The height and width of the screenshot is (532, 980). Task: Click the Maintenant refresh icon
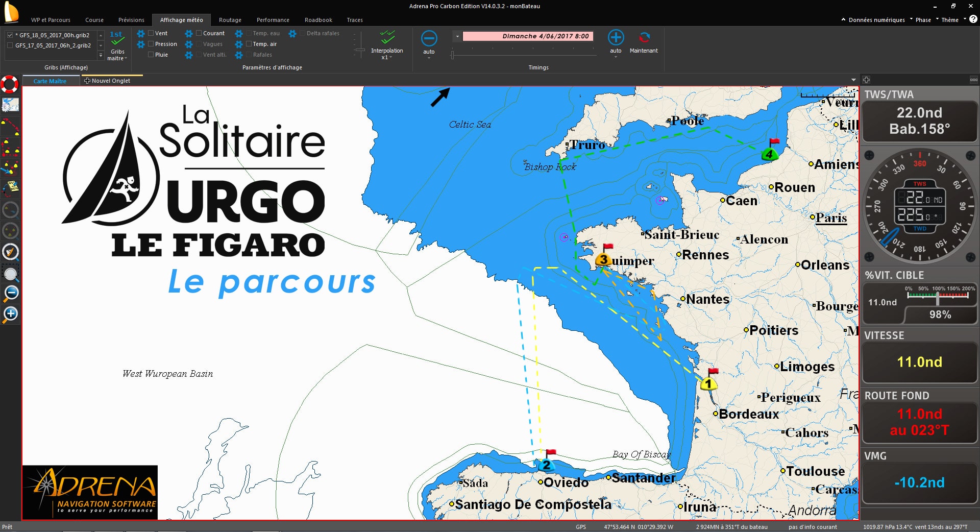[644, 38]
